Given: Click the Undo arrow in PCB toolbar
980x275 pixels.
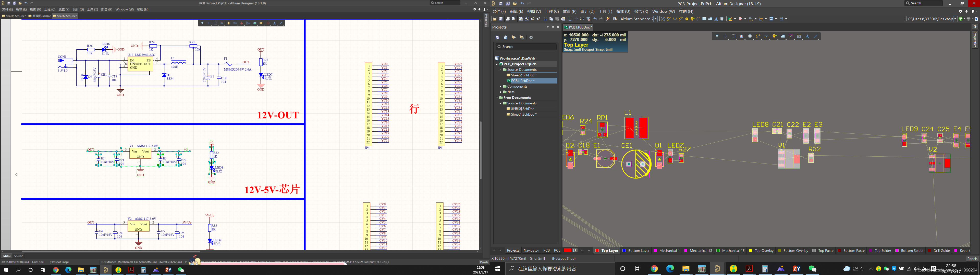Looking at the screenshot, I should click(595, 19).
